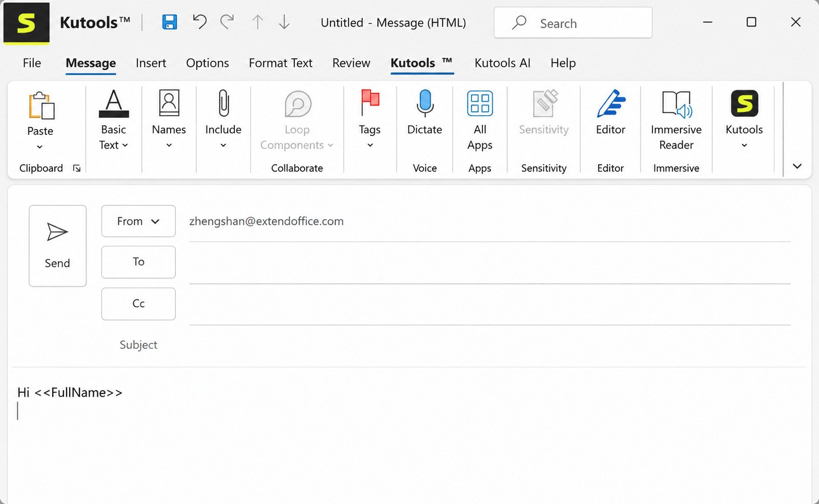
Task: Open the Names address book icon
Action: 169,103
